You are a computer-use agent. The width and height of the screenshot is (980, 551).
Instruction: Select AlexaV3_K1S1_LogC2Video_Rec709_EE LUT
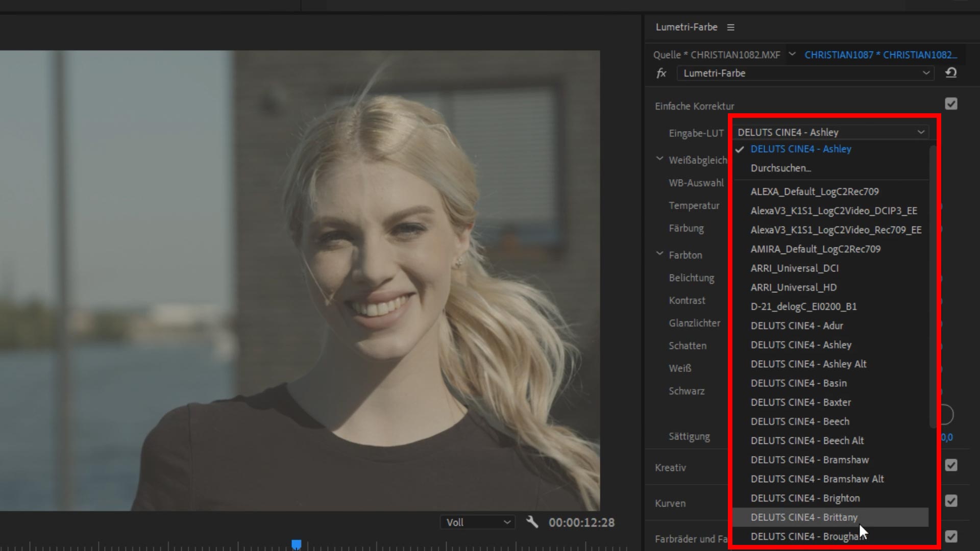pos(831,230)
